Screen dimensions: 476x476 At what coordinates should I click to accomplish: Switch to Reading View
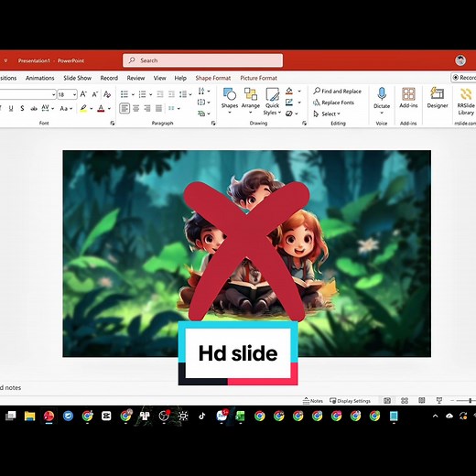click(x=422, y=400)
